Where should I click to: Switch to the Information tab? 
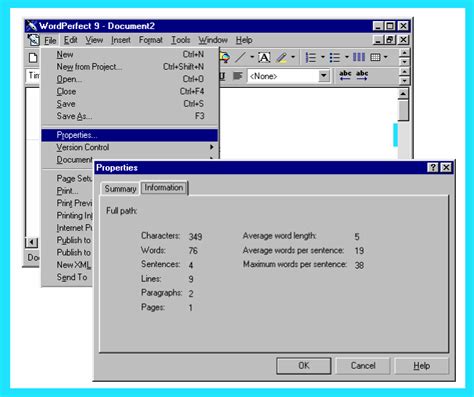pos(164,188)
